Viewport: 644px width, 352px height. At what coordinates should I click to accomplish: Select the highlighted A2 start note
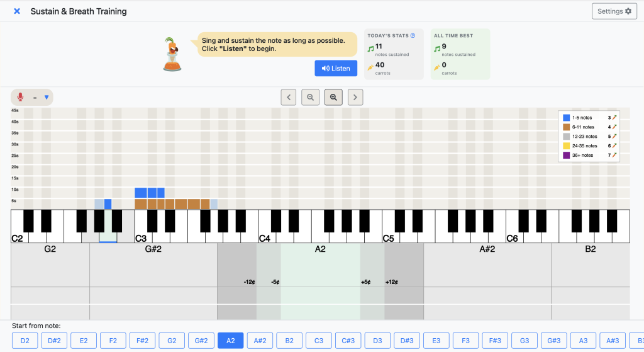(x=230, y=341)
